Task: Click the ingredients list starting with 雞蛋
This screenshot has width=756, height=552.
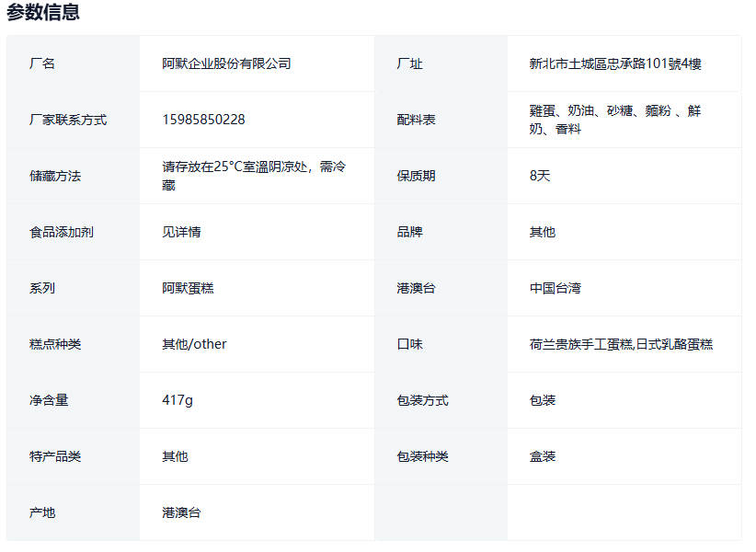Action: point(614,120)
